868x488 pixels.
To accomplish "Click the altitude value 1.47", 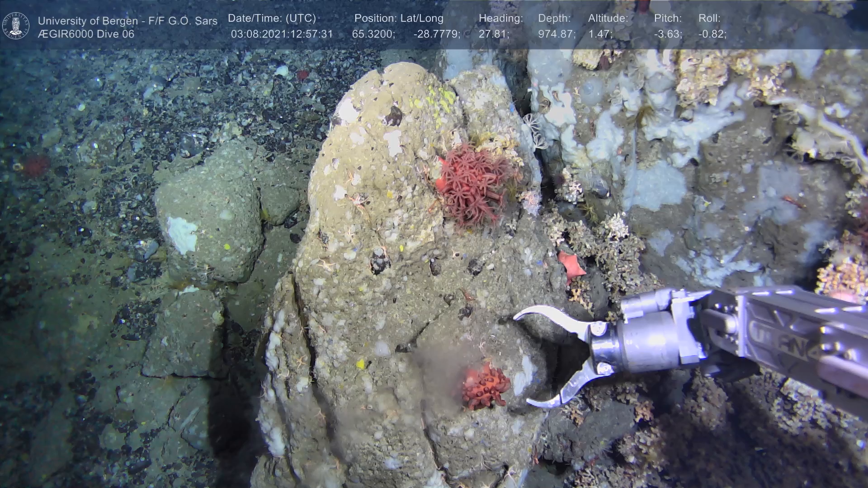I will click(600, 34).
